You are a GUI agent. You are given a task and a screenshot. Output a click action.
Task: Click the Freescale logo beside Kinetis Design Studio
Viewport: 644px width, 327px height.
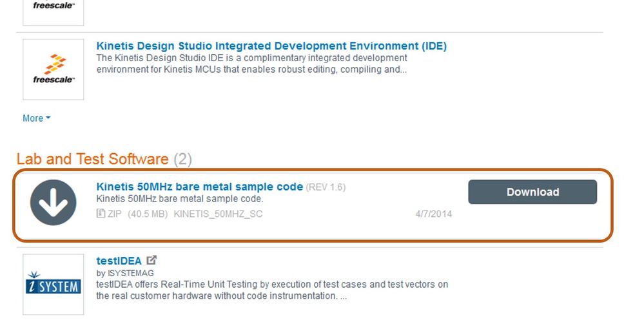54,69
